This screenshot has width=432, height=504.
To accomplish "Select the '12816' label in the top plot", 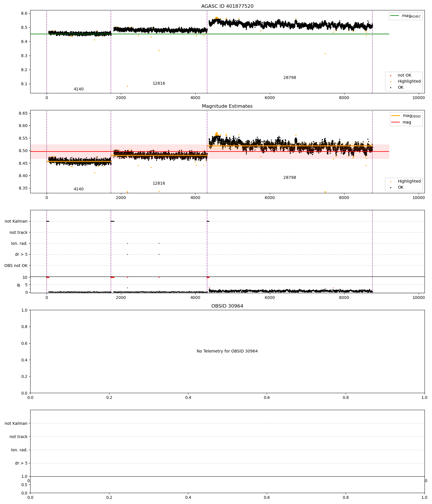I will click(159, 84).
